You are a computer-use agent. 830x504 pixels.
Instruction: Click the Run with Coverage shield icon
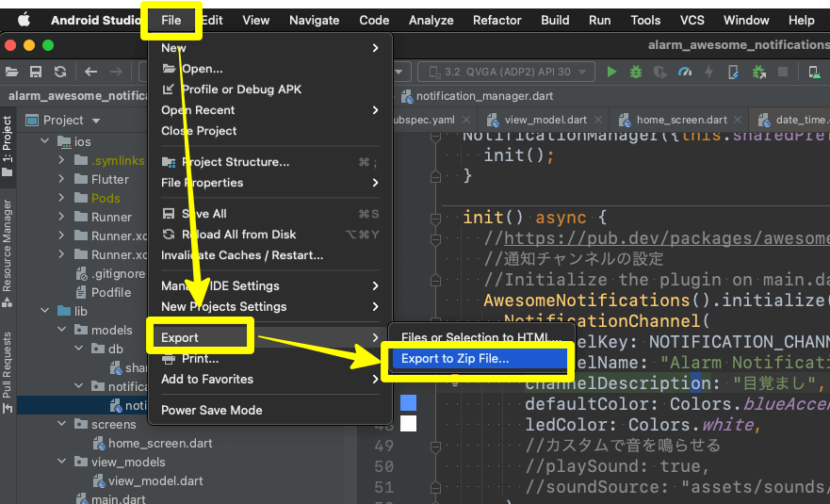click(x=660, y=72)
